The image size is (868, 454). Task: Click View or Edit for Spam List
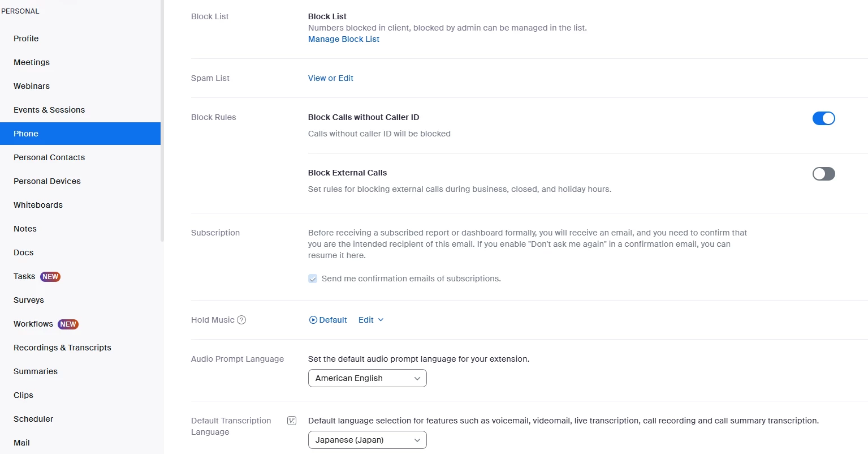[330, 78]
